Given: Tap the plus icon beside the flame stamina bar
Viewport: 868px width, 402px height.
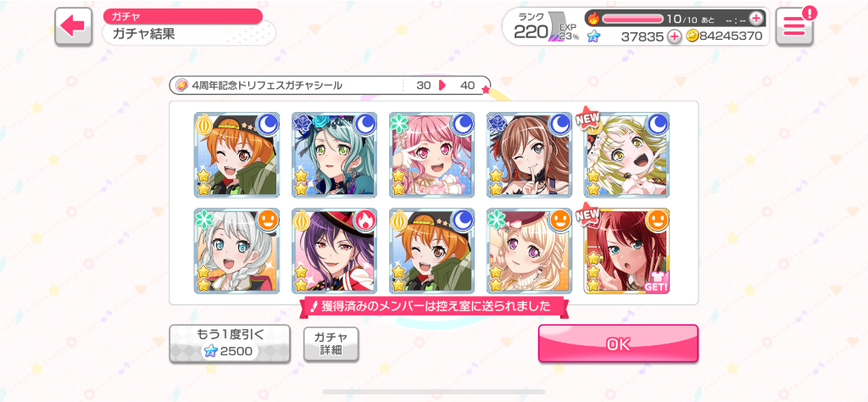Looking at the screenshot, I should 755,19.
